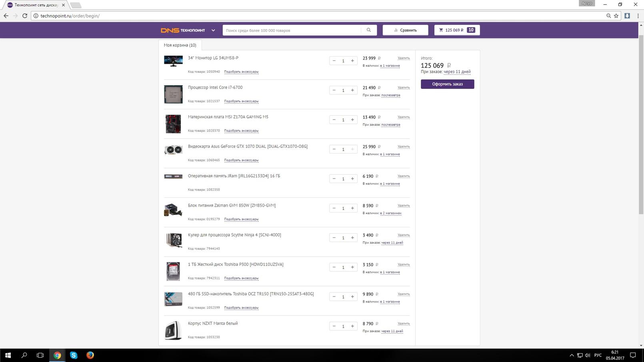644x362 pixels.
Task: Open the DNS Technopoint logo homepage
Action: 183,30
